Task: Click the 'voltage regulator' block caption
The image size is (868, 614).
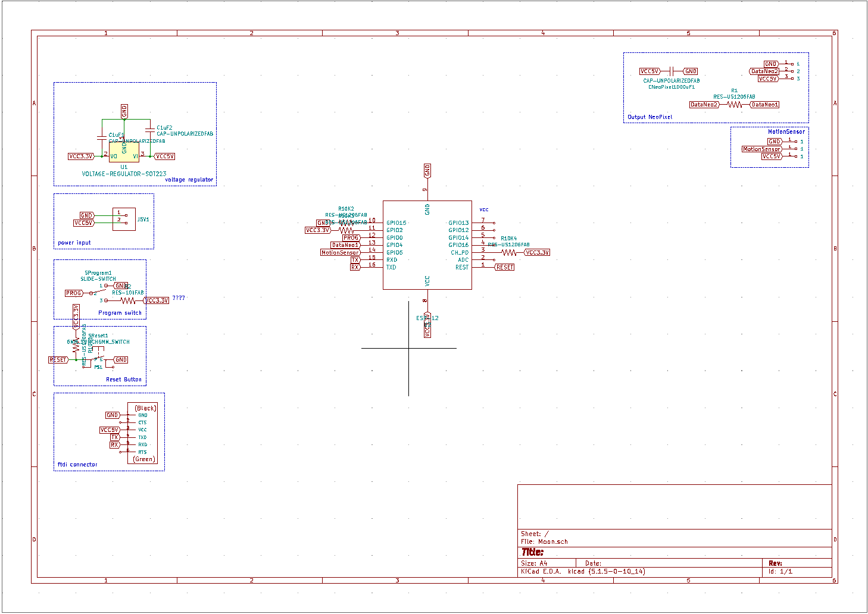Action: [x=189, y=180]
